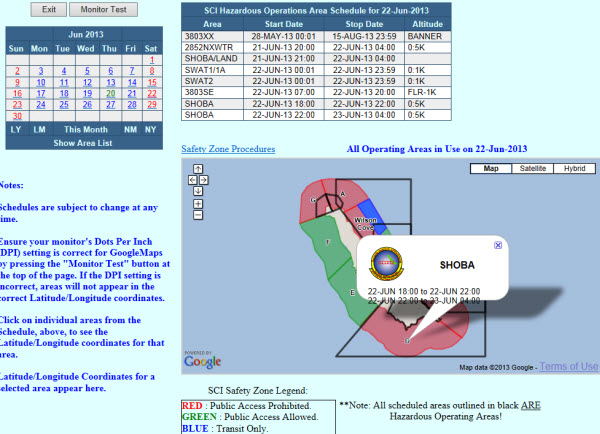Zoom in the map with the plus icon
Viewport: 600px width, 434px height.
(x=198, y=204)
